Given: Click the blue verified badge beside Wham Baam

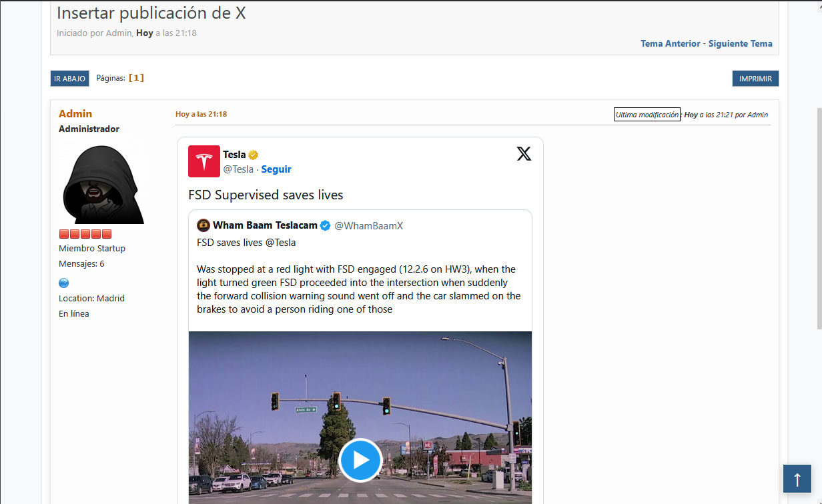Looking at the screenshot, I should pyautogui.click(x=325, y=226).
